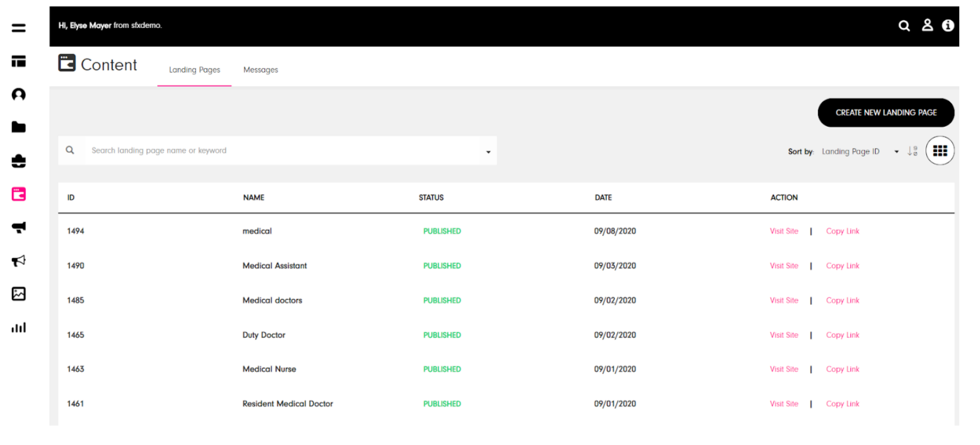Open the Sort by Landing Page ID dropdown
This screenshot has width=980, height=445.
click(x=859, y=152)
